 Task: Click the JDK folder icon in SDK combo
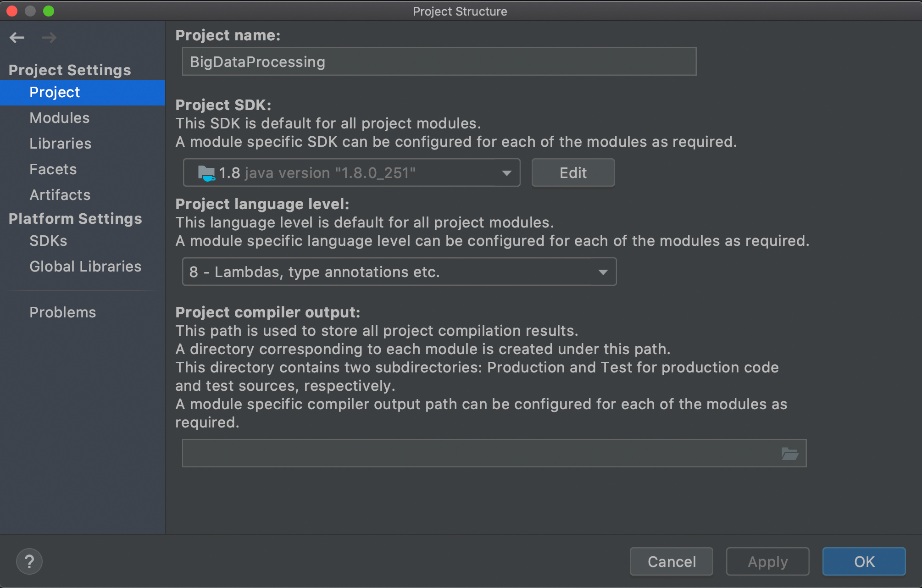coord(206,173)
